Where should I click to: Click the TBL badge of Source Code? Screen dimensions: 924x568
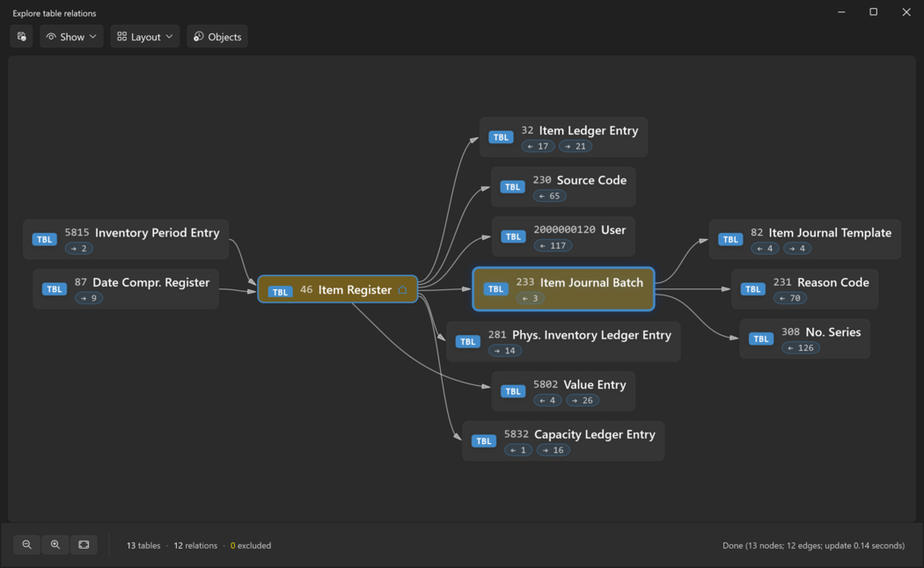click(x=513, y=186)
